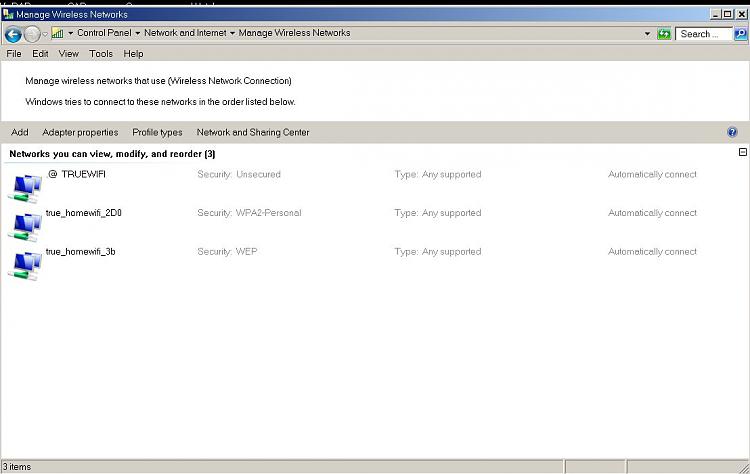This screenshot has width=750, height=474.
Task: Click Type: Any supported for TRUEWIFI
Action: (438, 175)
